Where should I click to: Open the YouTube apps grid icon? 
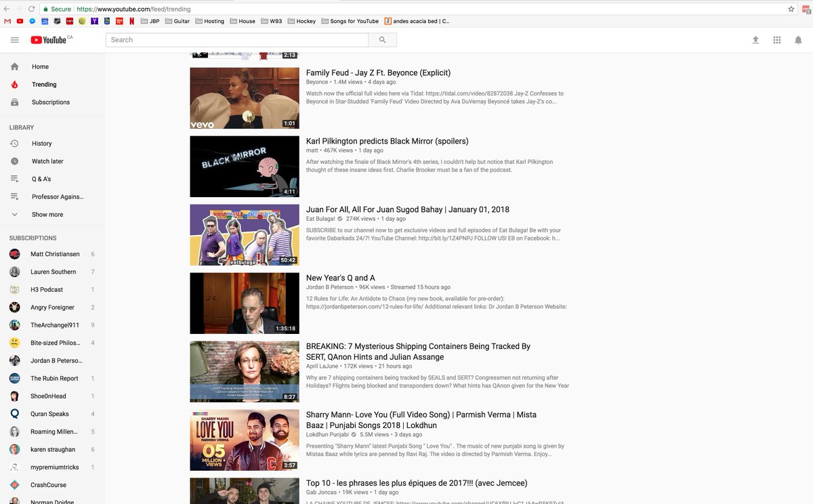[x=777, y=40]
